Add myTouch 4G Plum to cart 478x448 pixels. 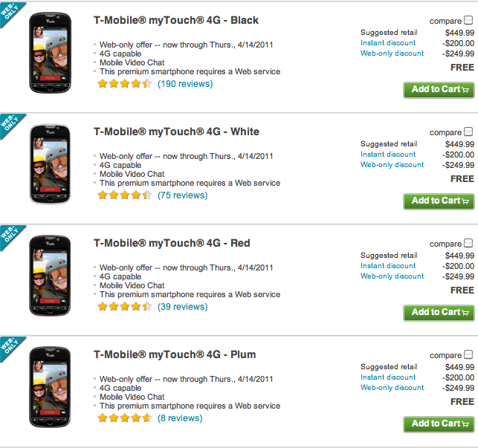439,424
